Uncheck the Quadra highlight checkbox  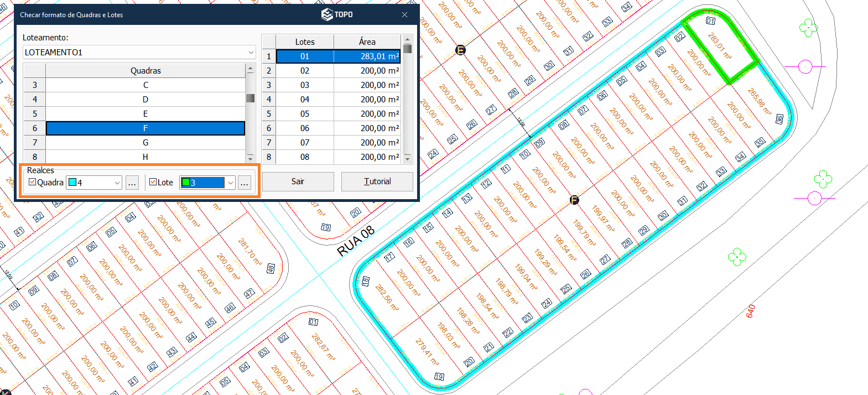pos(33,182)
